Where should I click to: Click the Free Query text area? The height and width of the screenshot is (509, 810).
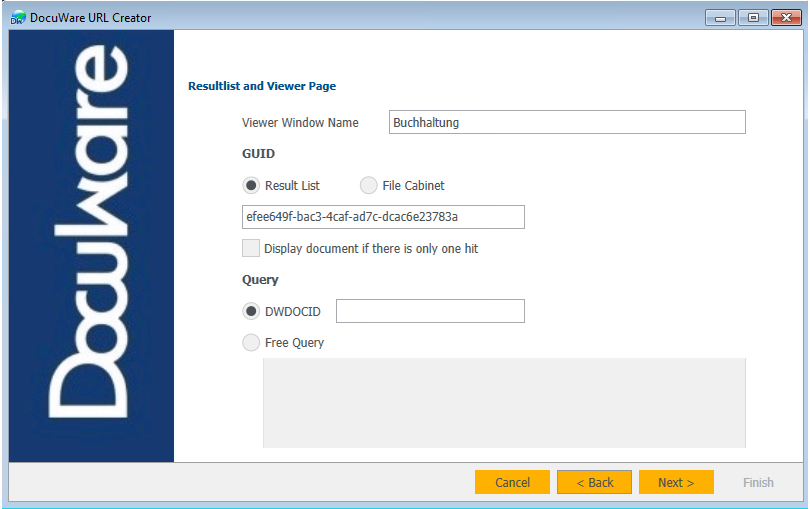pyautogui.click(x=504, y=403)
